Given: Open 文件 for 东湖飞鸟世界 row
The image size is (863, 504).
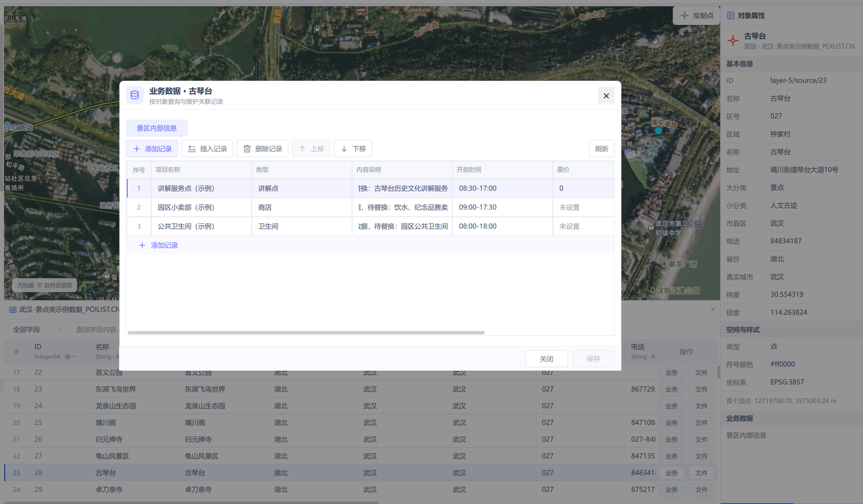Looking at the screenshot, I should click(x=701, y=389).
